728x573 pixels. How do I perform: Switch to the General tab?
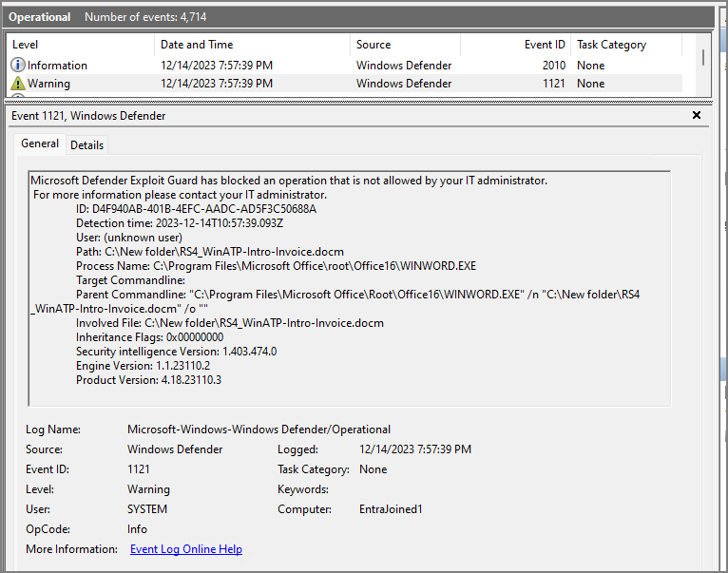(x=40, y=143)
